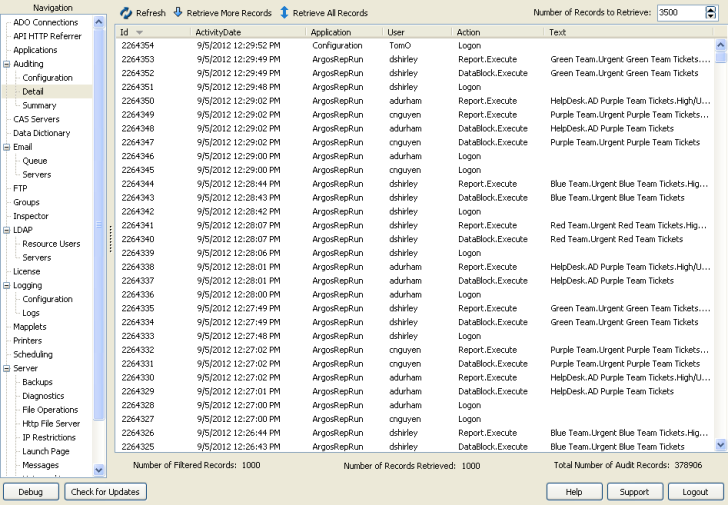Open Groups in navigation tree
This screenshot has width=728, height=505.
pyautogui.click(x=26, y=202)
